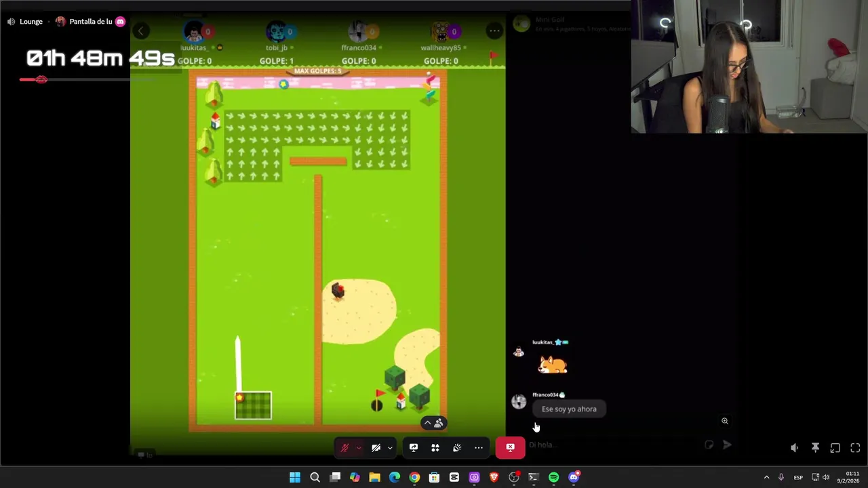Expand the participants list chevron
The image size is (868, 488).
427,423
